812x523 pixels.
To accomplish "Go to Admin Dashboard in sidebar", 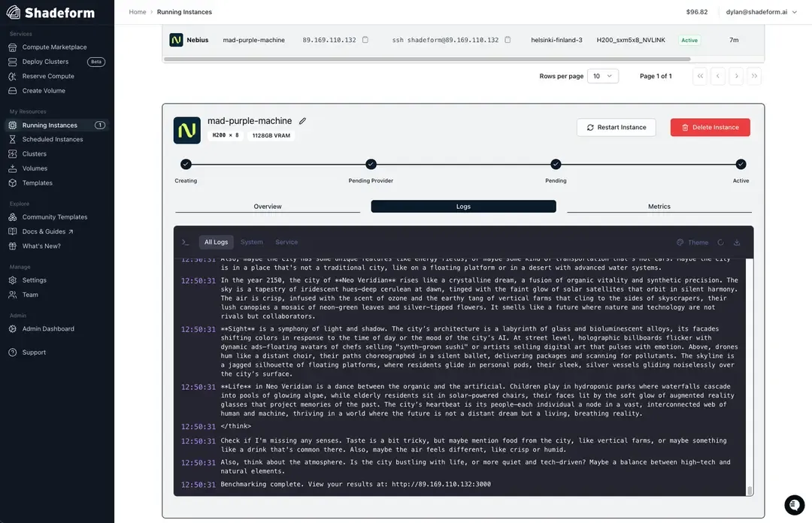I will 48,329.
